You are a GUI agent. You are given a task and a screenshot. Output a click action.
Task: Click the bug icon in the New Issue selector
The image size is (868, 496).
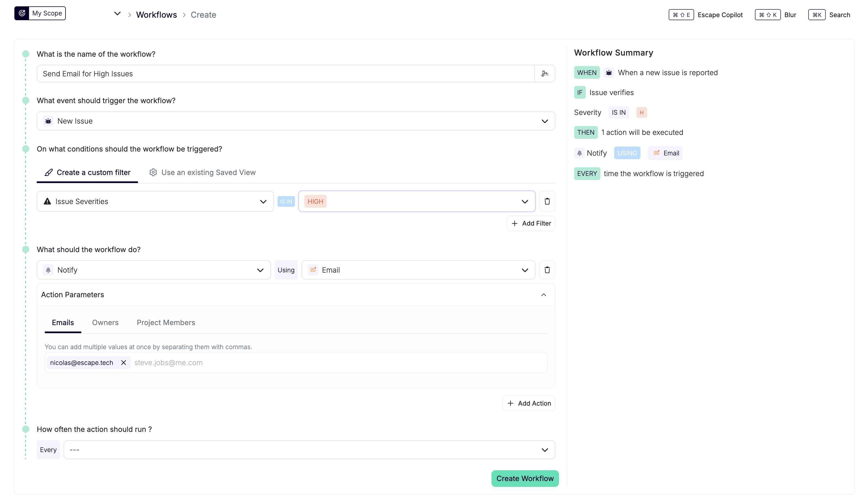[48, 121]
